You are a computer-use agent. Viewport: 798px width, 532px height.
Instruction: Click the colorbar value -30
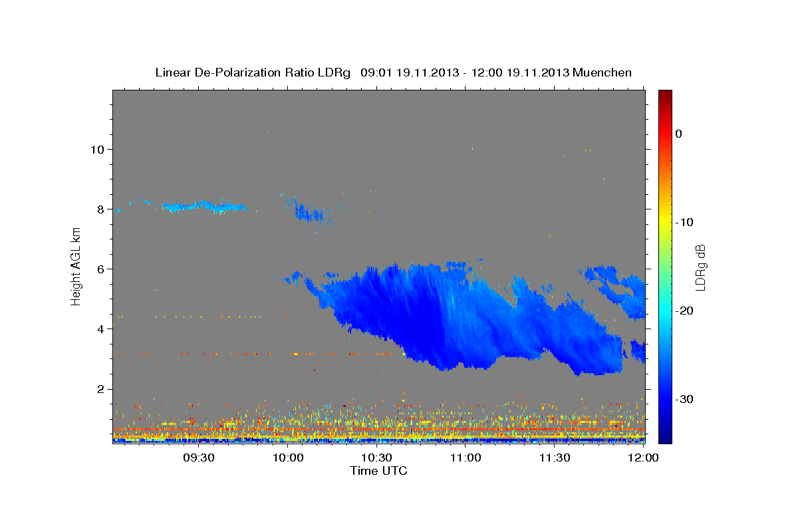pyautogui.click(x=684, y=399)
